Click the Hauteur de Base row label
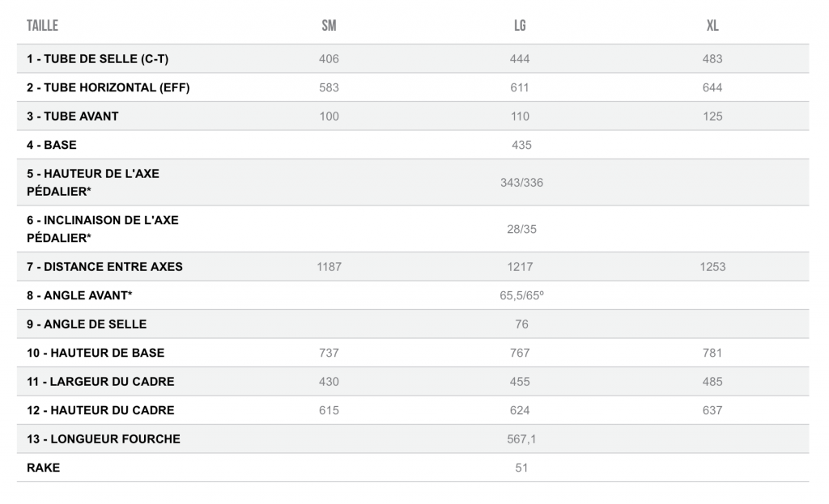Image resolution: width=829 pixels, height=504 pixels. [96, 353]
